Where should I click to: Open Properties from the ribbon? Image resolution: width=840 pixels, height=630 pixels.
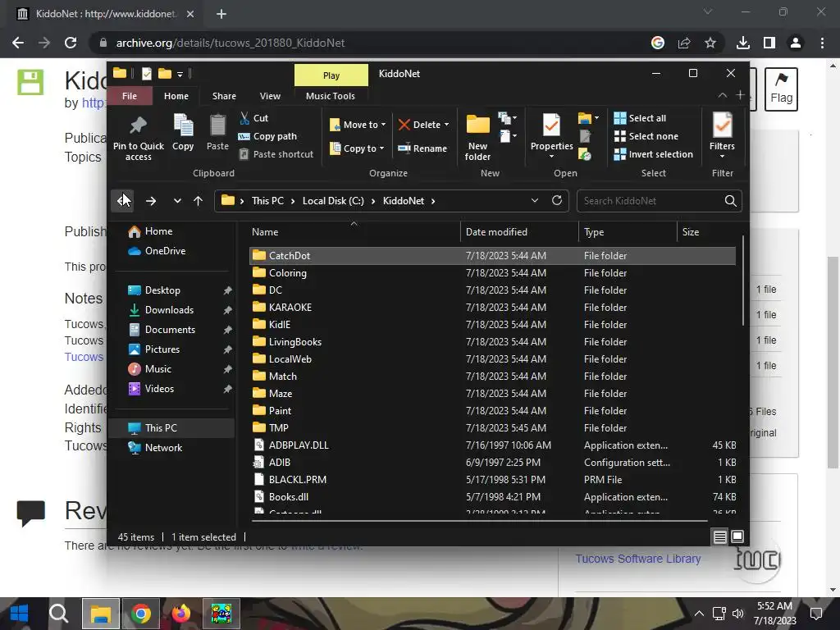tap(551, 136)
